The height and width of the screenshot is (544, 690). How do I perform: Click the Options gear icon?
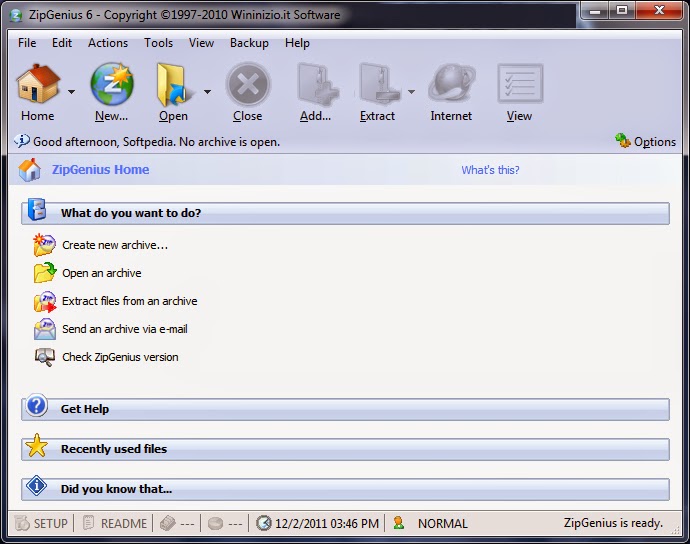623,141
